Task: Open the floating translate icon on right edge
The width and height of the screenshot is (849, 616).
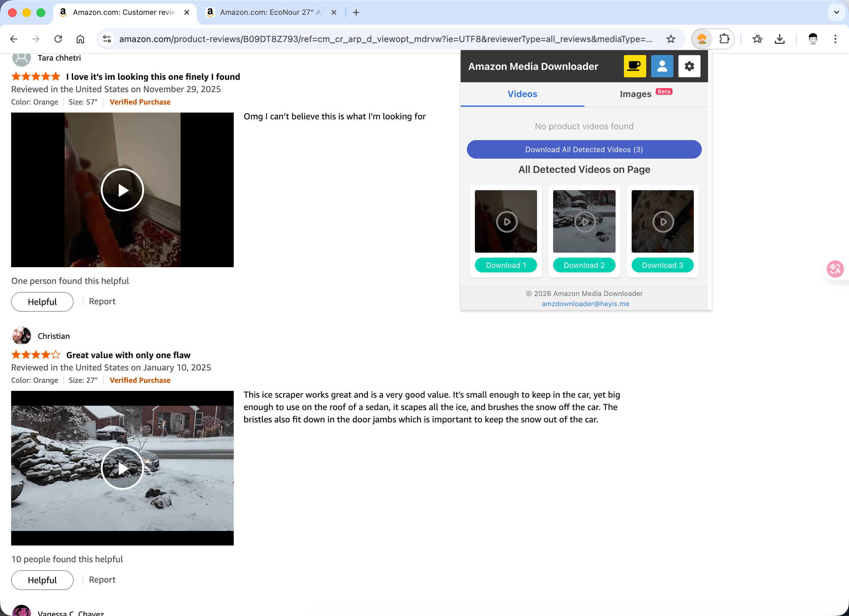Action: [x=835, y=269]
